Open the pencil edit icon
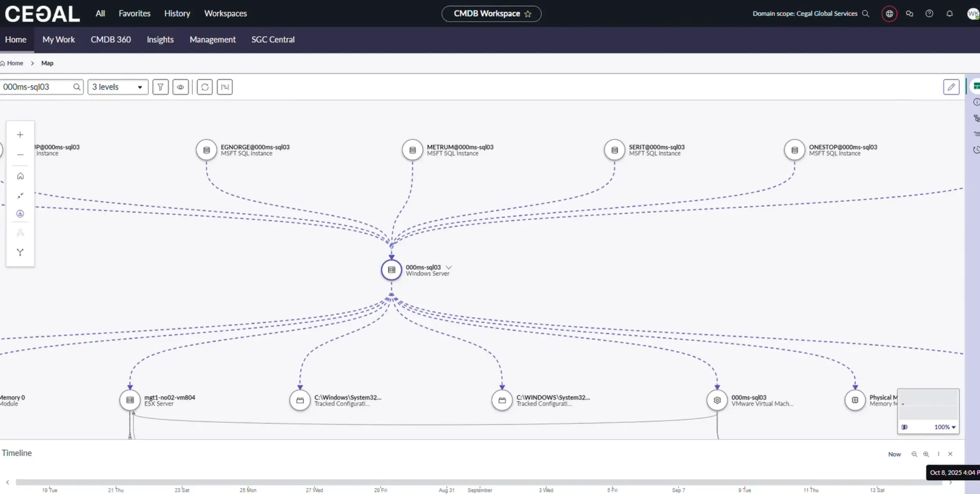This screenshot has height=494, width=980. (x=951, y=87)
